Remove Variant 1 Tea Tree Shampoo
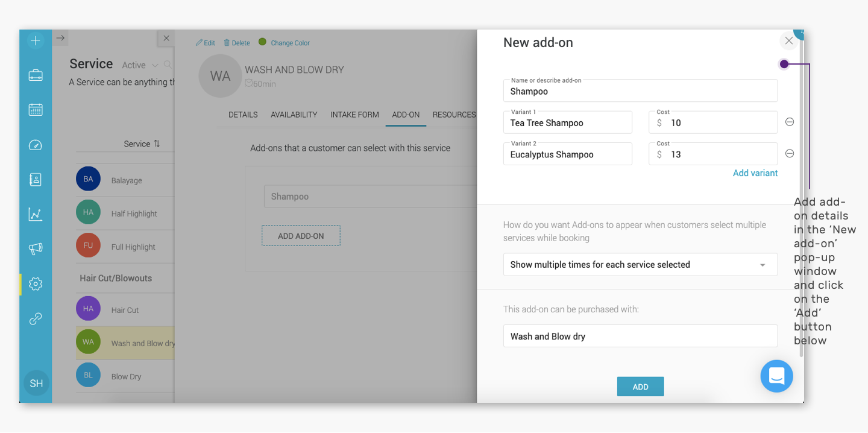Viewport: 868px width, 433px height. (x=790, y=122)
